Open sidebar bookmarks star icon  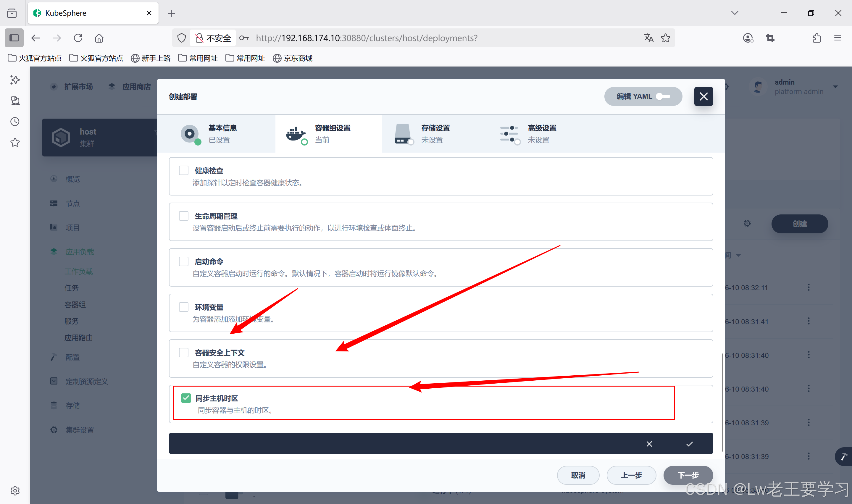coord(14,142)
